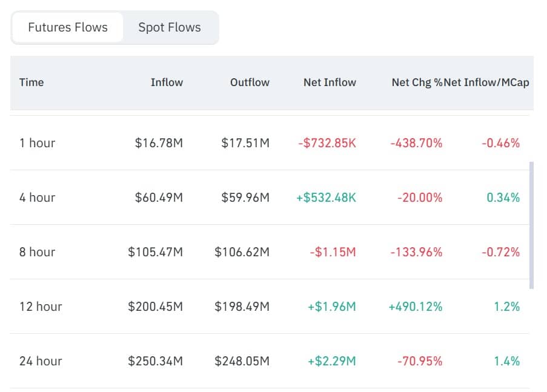Switch to the Spot Flows tab
547x392 pixels.
170,27
